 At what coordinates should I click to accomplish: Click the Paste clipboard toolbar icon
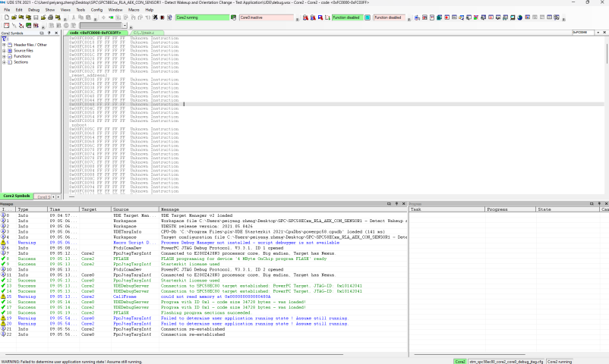(x=88, y=17)
